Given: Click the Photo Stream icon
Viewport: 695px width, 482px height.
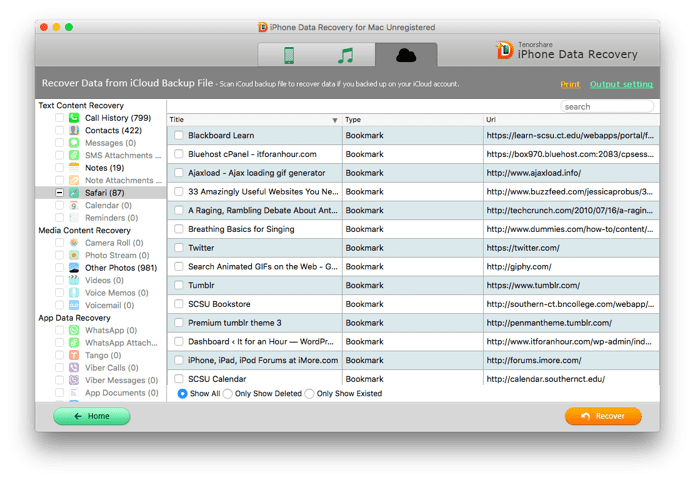Looking at the screenshot, I should (74, 255).
